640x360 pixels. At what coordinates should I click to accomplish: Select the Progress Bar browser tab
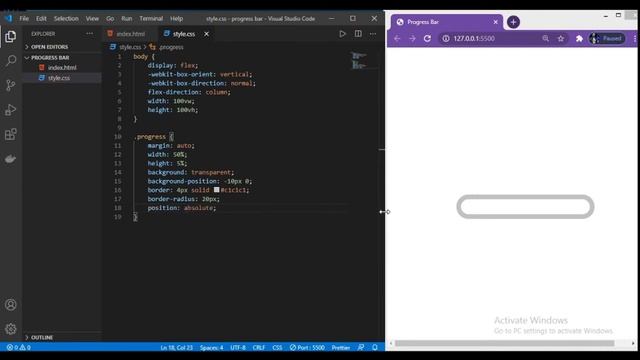point(446,22)
